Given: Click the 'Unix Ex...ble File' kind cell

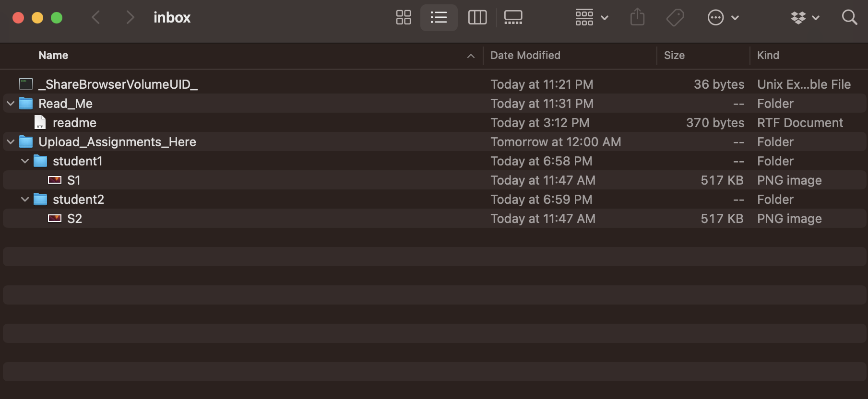Looking at the screenshot, I should tap(804, 84).
